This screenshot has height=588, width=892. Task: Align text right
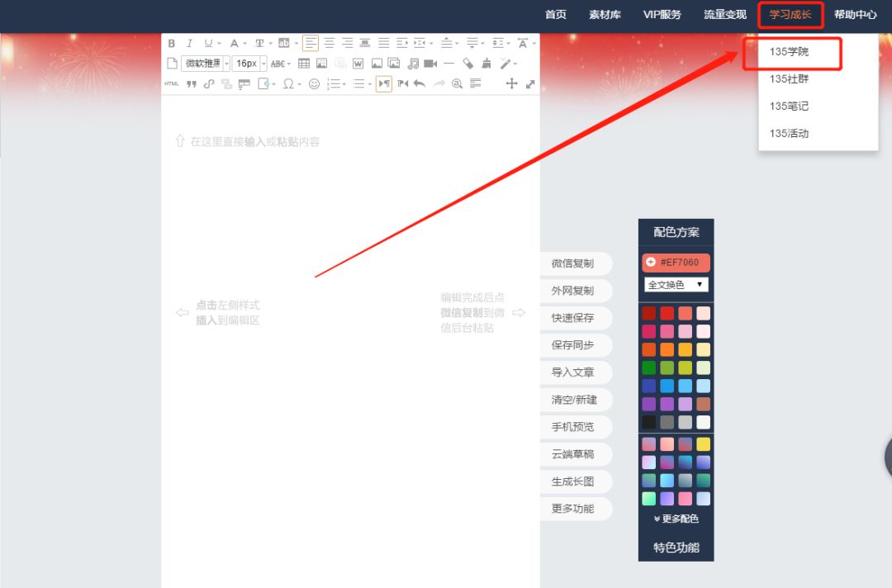pos(348,43)
